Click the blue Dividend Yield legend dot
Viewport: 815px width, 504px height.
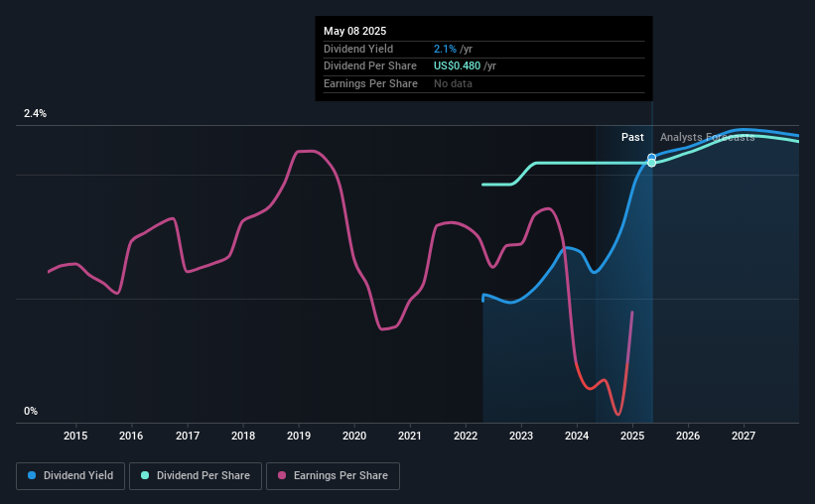click(x=32, y=475)
